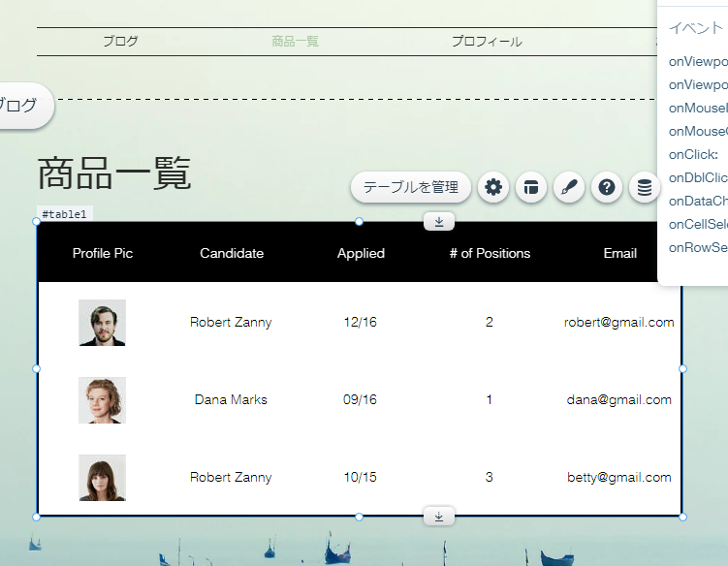Click the 09/16 applied date cell

tap(361, 399)
